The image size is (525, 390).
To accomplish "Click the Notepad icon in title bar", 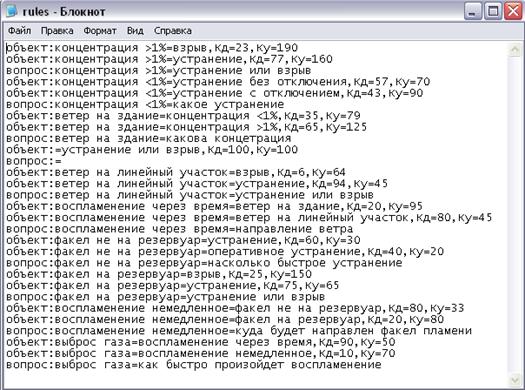I will tap(11, 11).
